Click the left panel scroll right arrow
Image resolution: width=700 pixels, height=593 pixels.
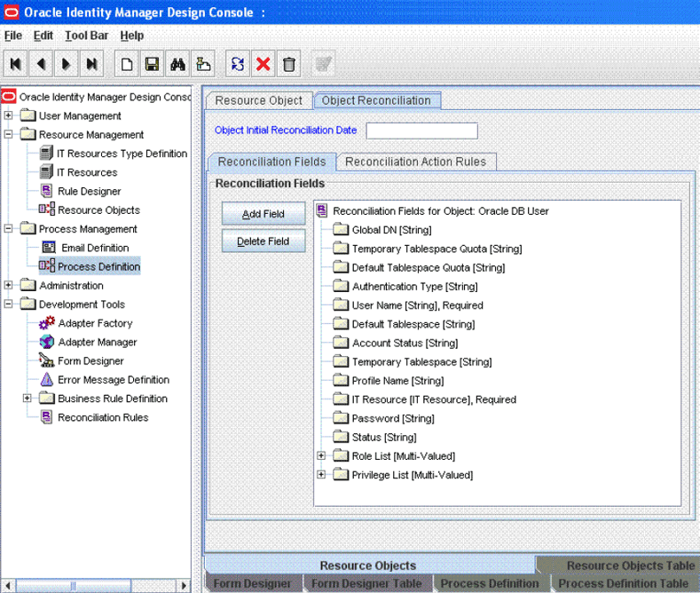pos(184,585)
